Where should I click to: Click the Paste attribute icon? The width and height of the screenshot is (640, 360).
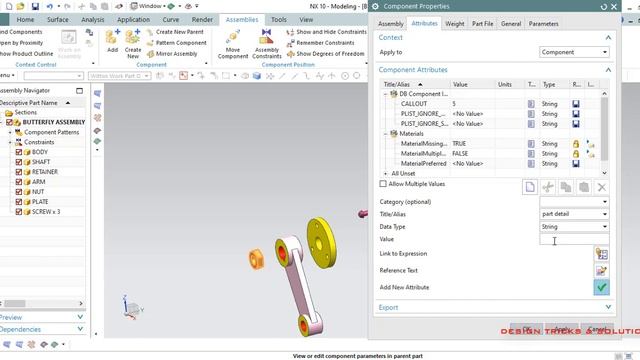pos(584,187)
